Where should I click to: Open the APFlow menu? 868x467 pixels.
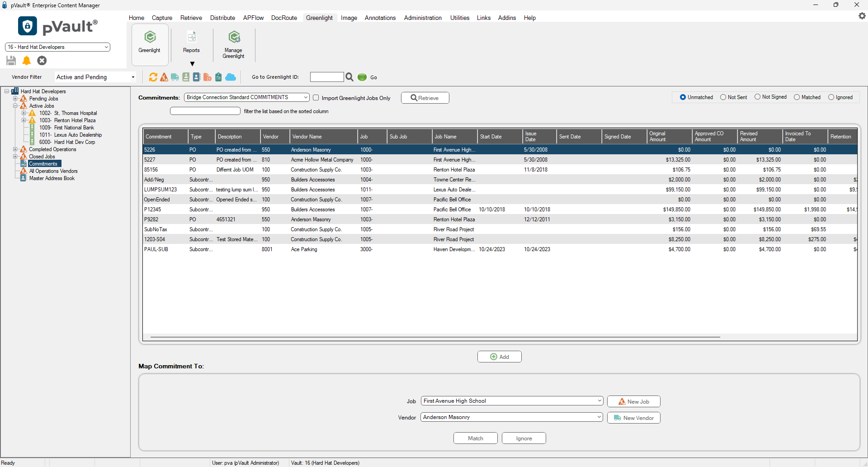(x=253, y=18)
